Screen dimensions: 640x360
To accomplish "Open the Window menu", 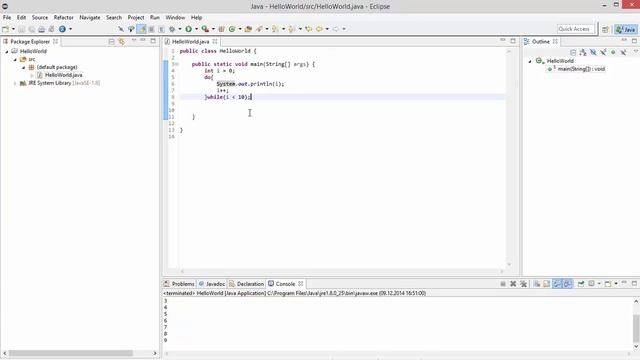I will click(x=175, y=18).
